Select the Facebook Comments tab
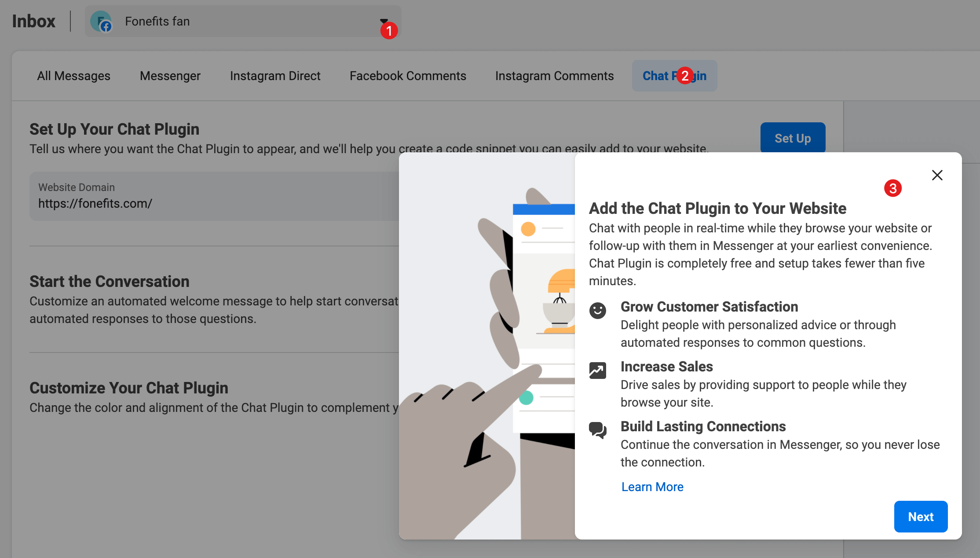The image size is (980, 558). [407, 76]
